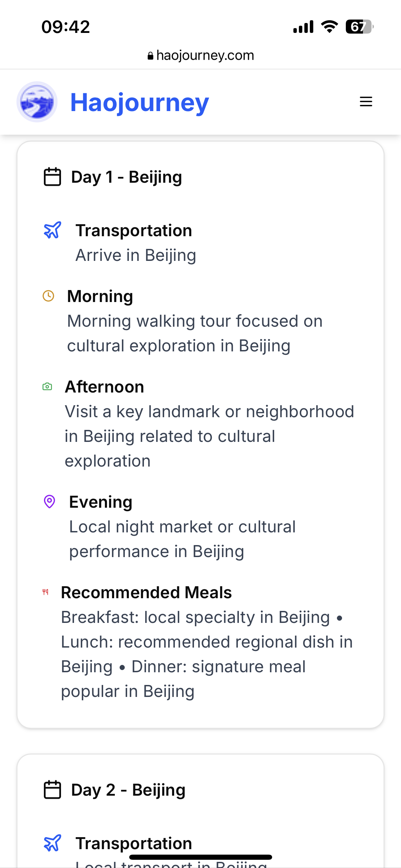401x868 pixels.
Task: Tap the haojourney.com address bar
Action: tap(200, 55)
